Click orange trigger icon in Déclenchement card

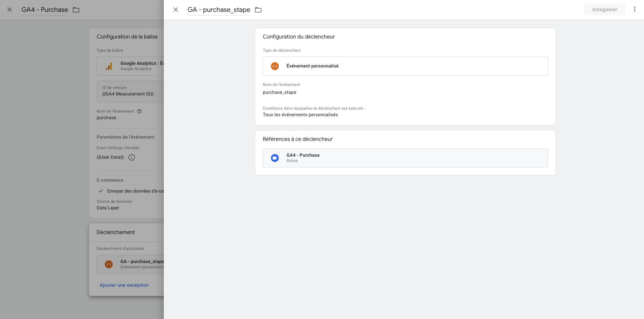109,264
